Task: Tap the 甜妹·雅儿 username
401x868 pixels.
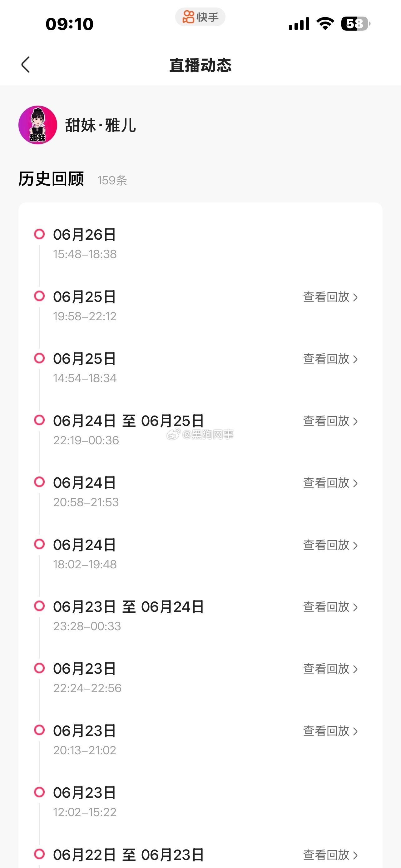Action: tap(100, 125)
